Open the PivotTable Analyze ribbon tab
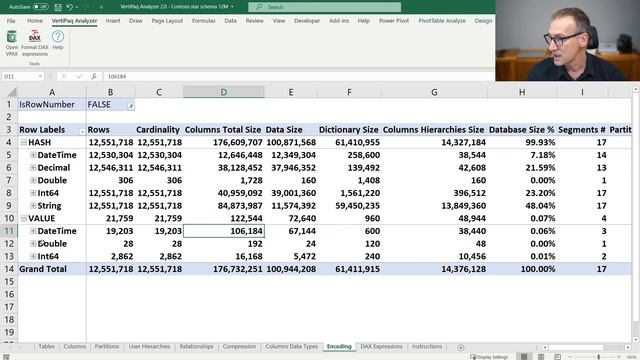The image size is (640, 360). coord(442,20)
